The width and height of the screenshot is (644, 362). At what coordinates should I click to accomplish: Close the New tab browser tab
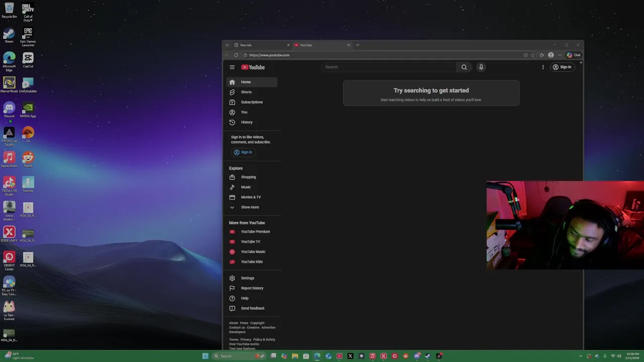point(288,45)
